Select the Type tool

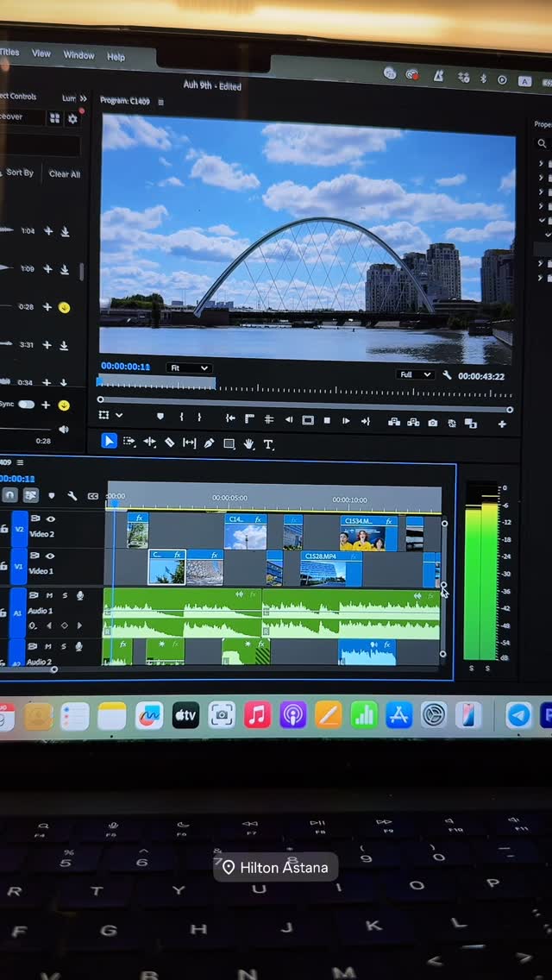click(x=268, y=444)
